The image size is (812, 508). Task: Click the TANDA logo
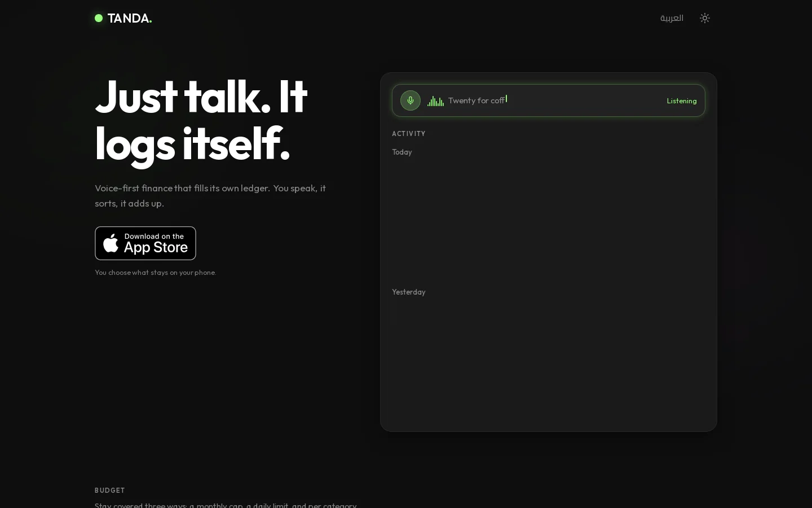click(123, 18)
